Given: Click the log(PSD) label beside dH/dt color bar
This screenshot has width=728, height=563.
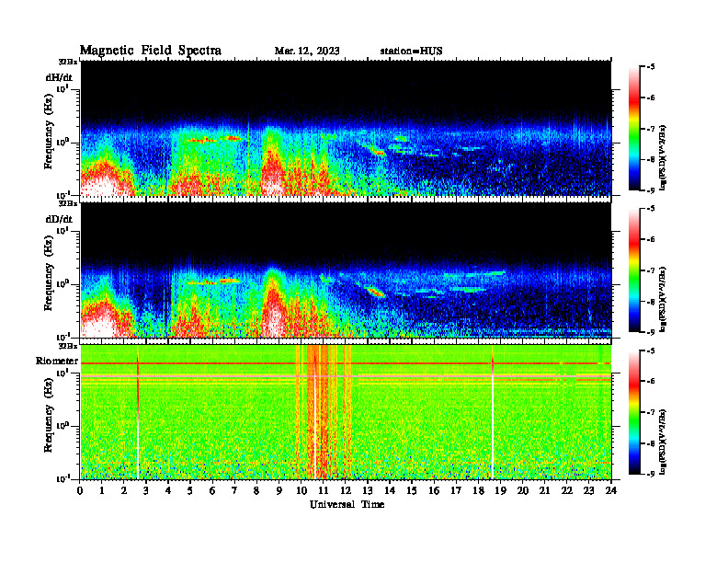Looking at the screenshot, I should tap(664, 157).
